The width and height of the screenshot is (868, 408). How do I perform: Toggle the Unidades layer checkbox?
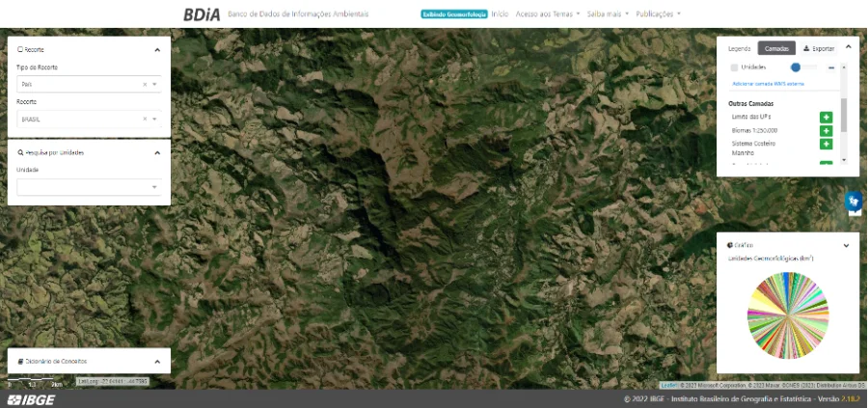734,68
